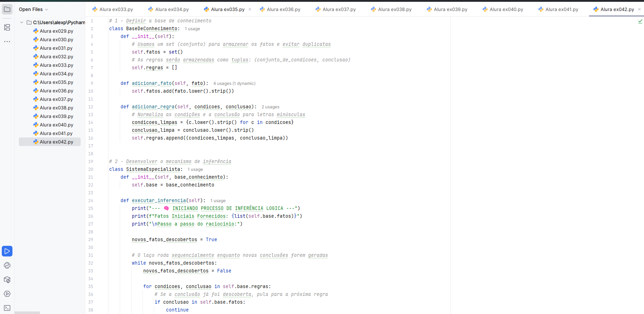Click line number 20 in the gutter
This screenshot has width=644, height=314.
91,169
